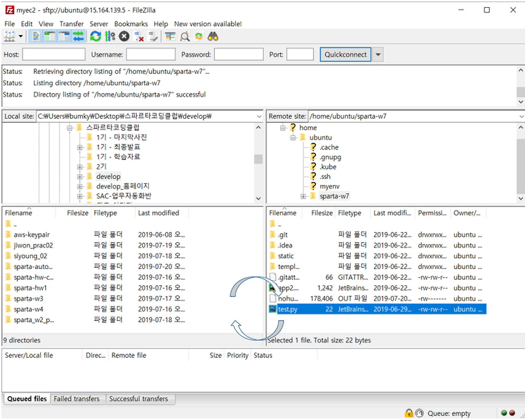Image resolution: width=525 pixels, height=420 pixels.
Task: Open the View menu
Action: [46, 24]
